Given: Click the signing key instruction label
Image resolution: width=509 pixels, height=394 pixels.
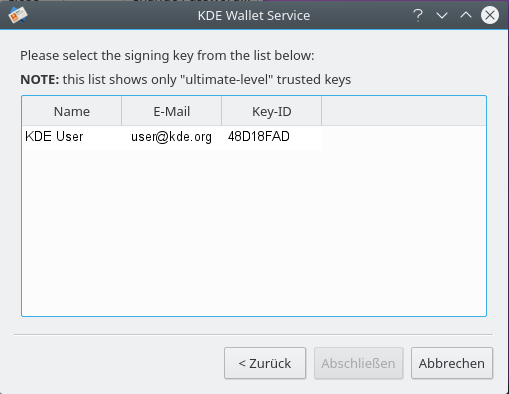Looking at the screenshot, I should [167, 55].
